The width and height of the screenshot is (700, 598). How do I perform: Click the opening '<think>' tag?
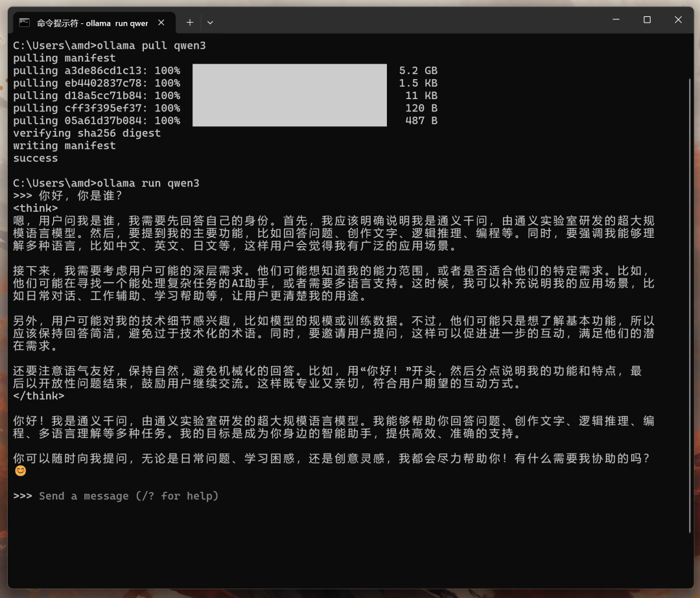[35, 208]
